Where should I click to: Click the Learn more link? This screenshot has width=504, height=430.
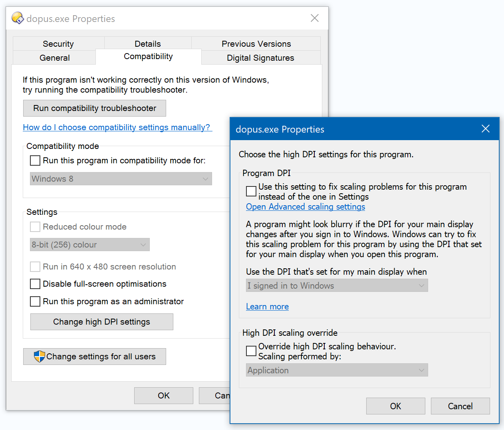(x=267, y=307)
